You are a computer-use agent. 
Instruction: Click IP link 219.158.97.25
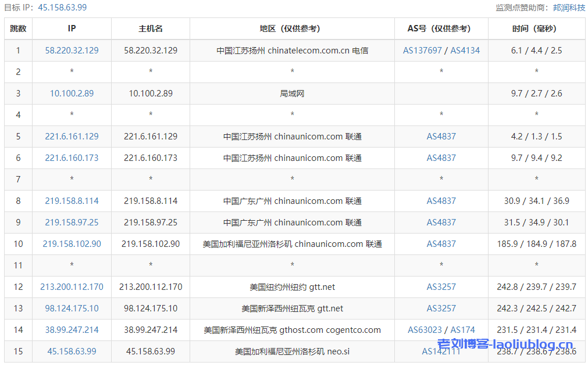[72, 223]
